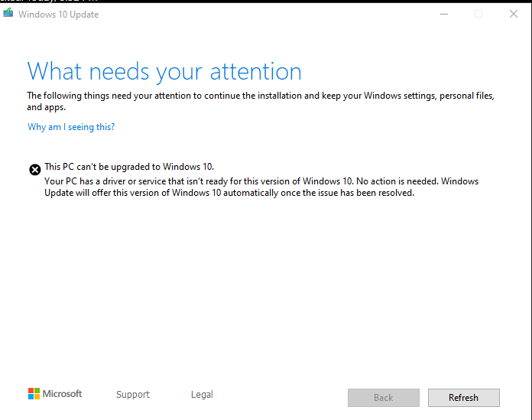This screenshot has width=532, height=420.
Task: Click the black error X icon
Action: coord(34,169)
